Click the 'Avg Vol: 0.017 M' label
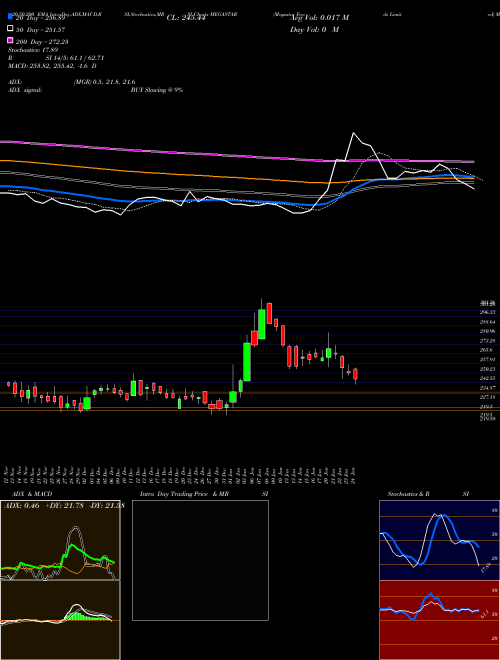The width and height of the screenshot is (500, 660). coord(319,18)
